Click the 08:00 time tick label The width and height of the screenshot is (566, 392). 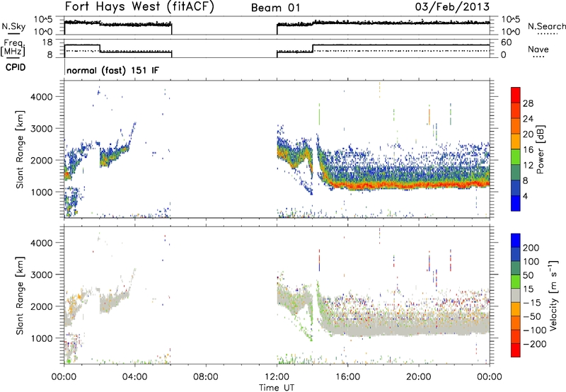(206, 377)
